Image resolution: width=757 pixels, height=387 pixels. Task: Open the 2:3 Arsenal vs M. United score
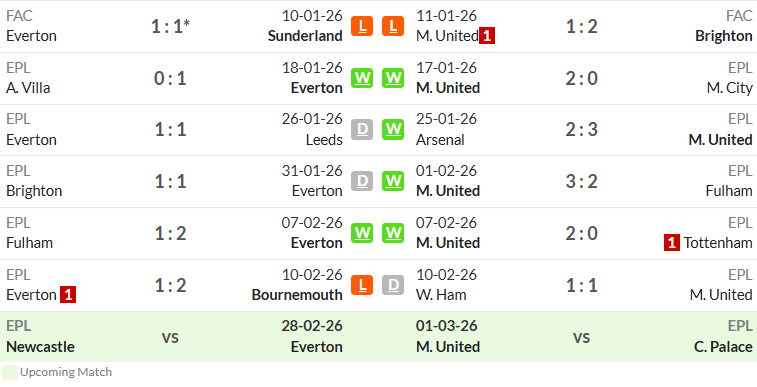581,130
